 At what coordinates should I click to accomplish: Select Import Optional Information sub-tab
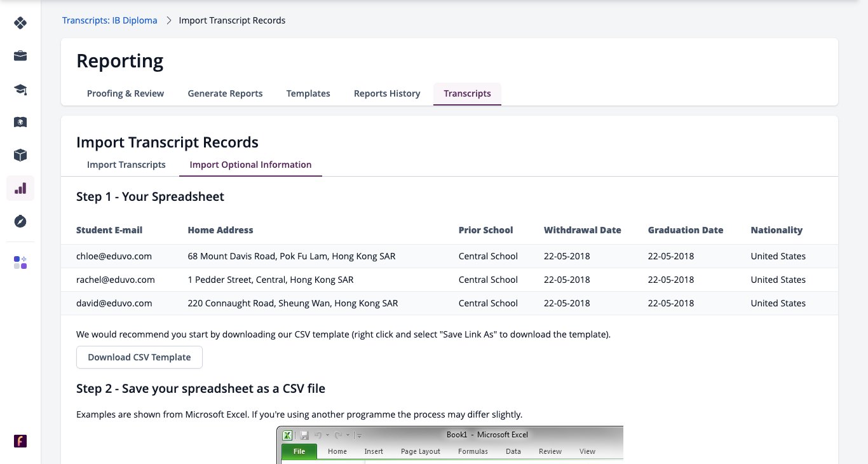(x=250, y=165)
